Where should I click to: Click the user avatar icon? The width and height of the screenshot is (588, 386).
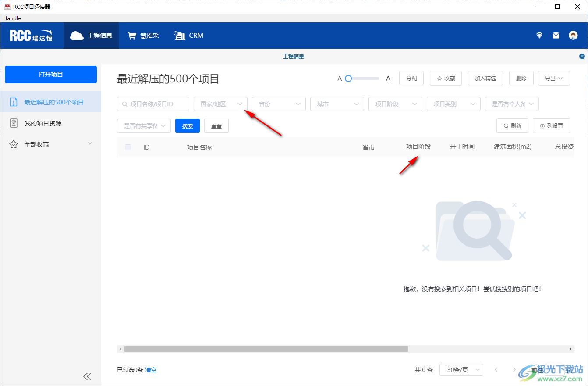(573, 36)
